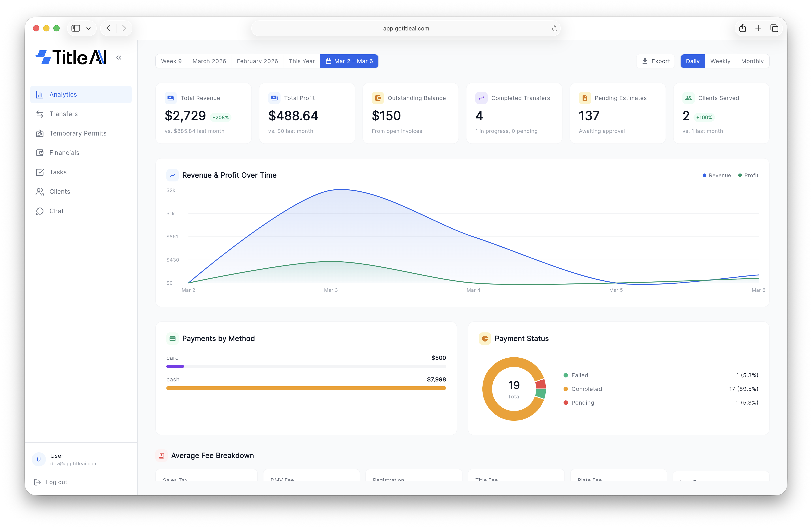Switch chart granularity to Monthly

click(752, 61)
